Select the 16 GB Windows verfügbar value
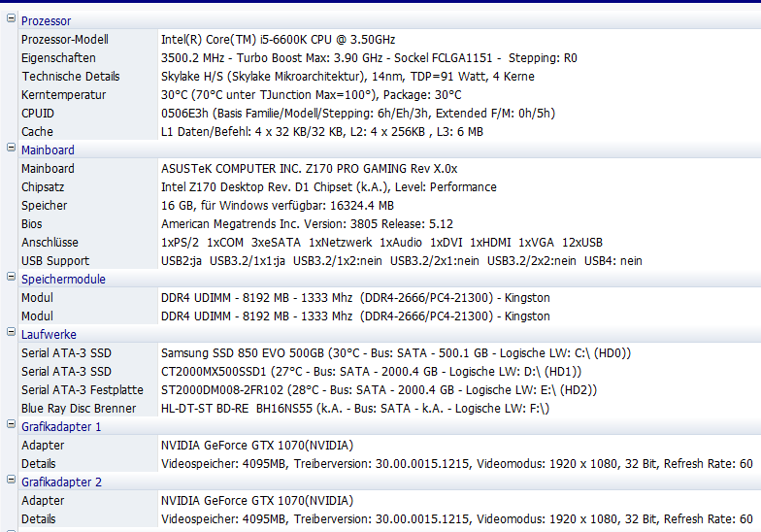This screenshot has width=761, height=532. [278, 206]
